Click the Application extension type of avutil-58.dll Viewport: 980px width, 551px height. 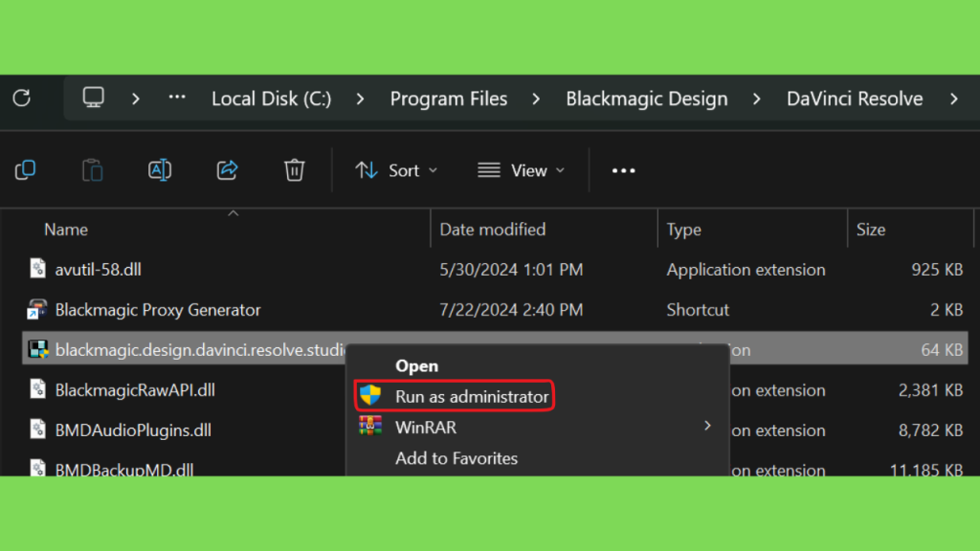746,270
